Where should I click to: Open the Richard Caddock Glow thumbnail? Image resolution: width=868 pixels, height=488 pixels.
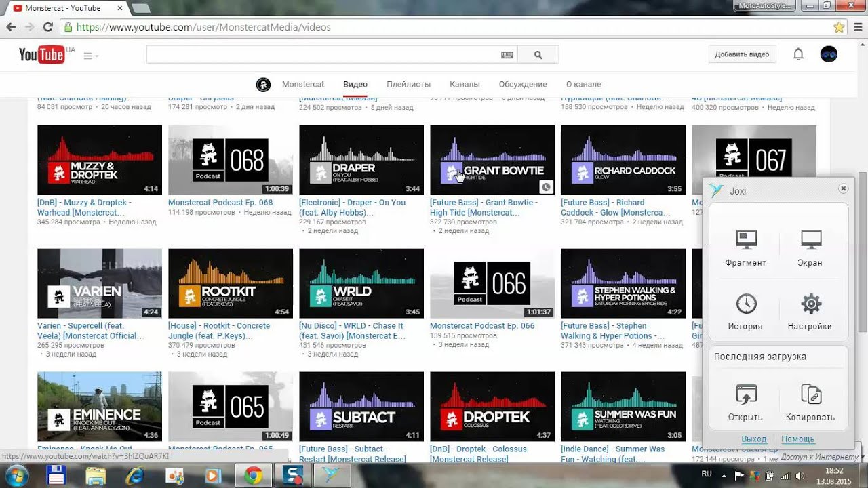[x=623, y=160]
